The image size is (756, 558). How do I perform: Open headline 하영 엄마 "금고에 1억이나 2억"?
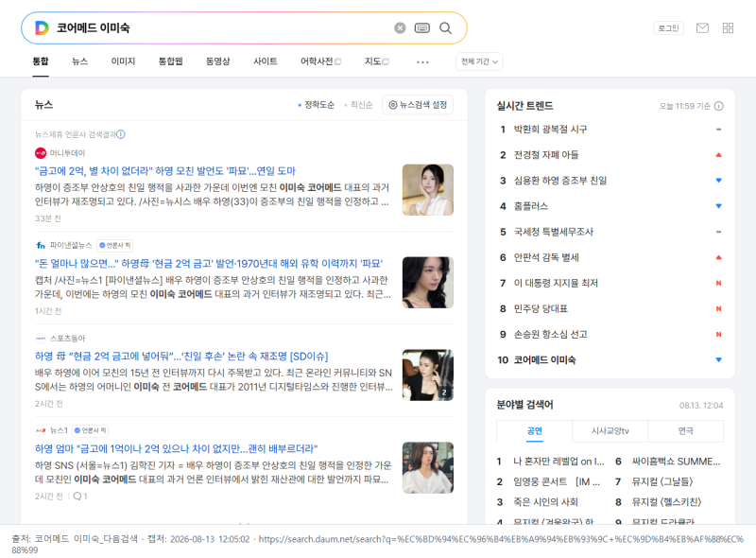[176, 449]
